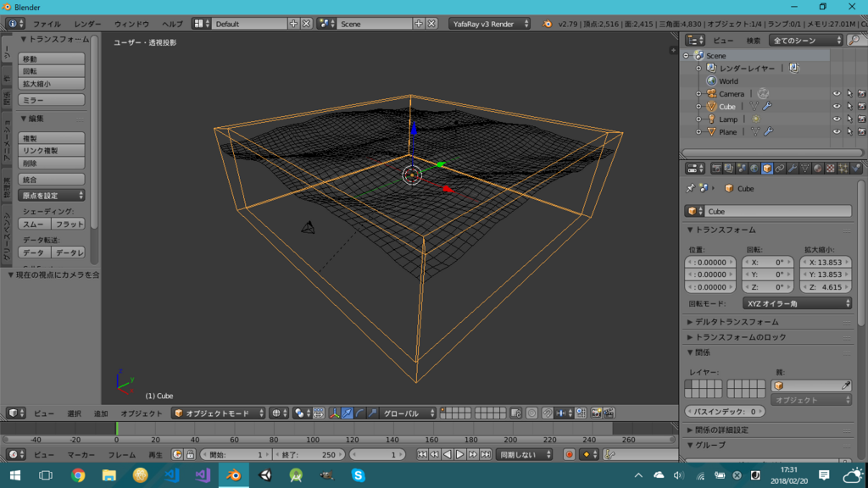The width and height of the screenshot is (868, 488).
Task: Click the wrench modifier icon on Plane row
Action: pos(768,131)
